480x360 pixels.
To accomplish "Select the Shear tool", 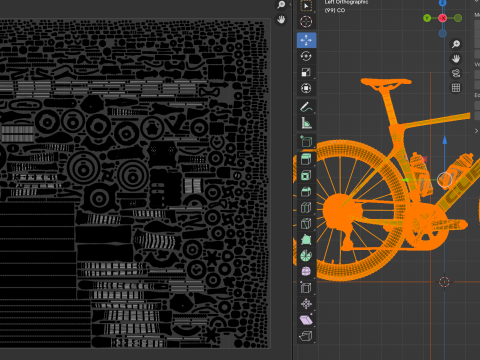I will (306, 320).
